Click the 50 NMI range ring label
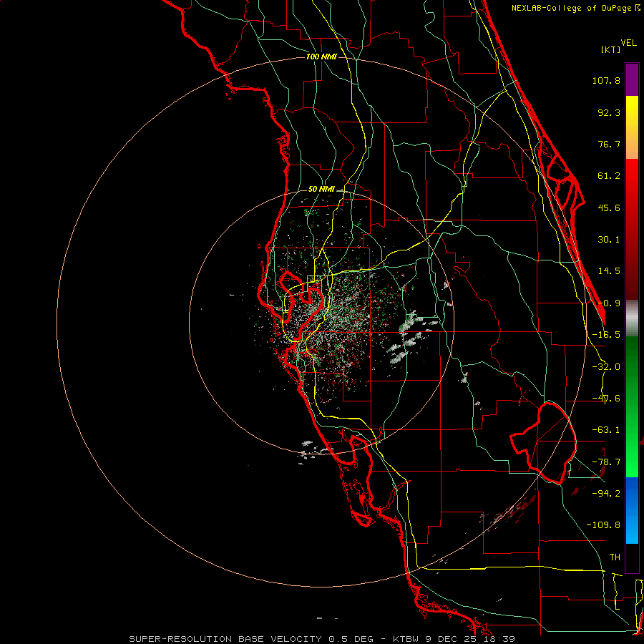The image size is (644, 644). coord(321,190)
